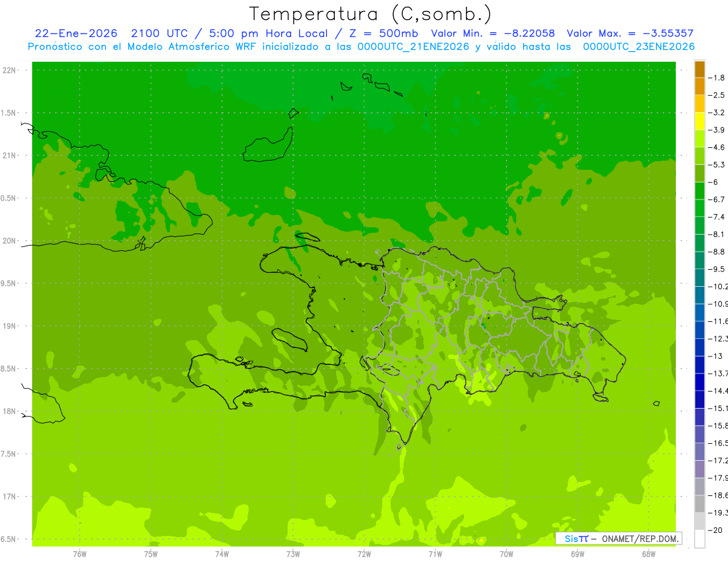
Task: Pick the green swatch between -6 and -6.7
Action: point(699,191)
